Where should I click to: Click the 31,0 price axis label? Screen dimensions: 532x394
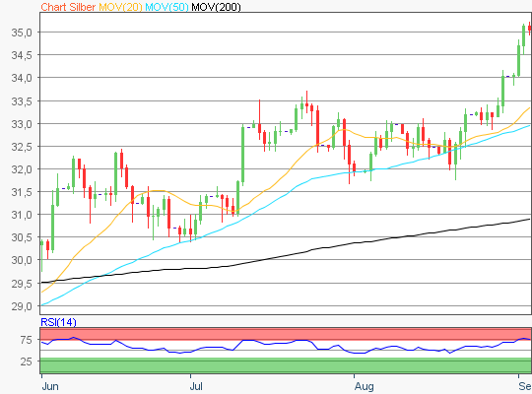pyautogui.click(x=22, y=215)
